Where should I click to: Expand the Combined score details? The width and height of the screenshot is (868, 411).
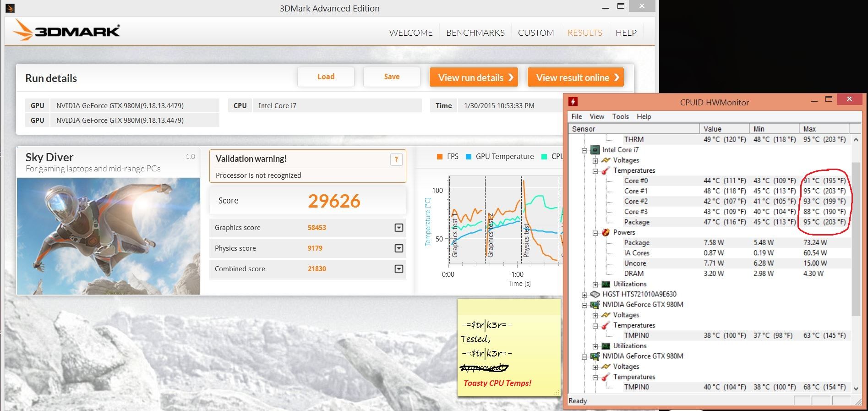coord(399,269)
